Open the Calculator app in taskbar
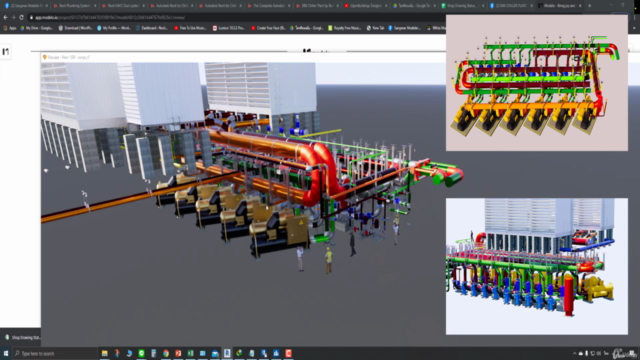The height and width of the screenshot is (360, 640). tap(153, 353)
